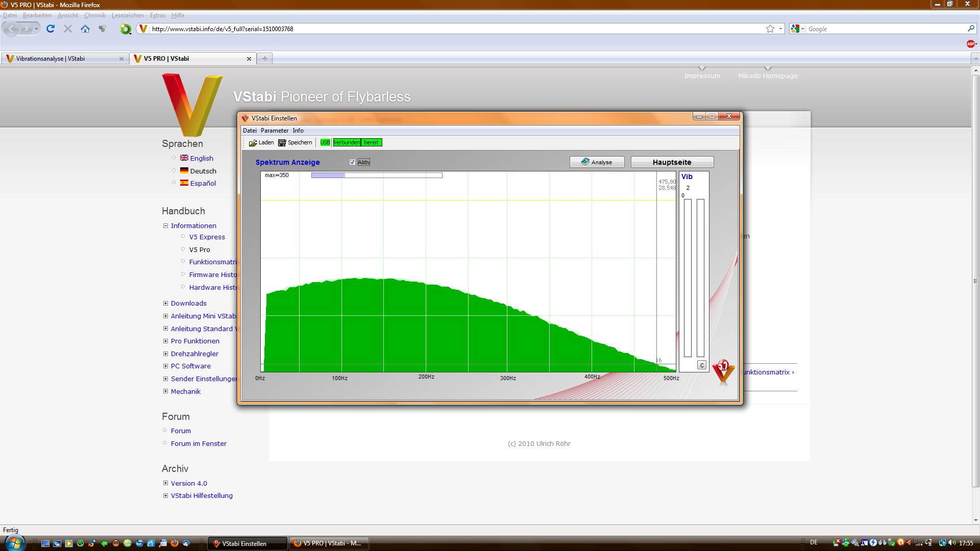
Task: Click the USB status indicator
Action: 325,142
